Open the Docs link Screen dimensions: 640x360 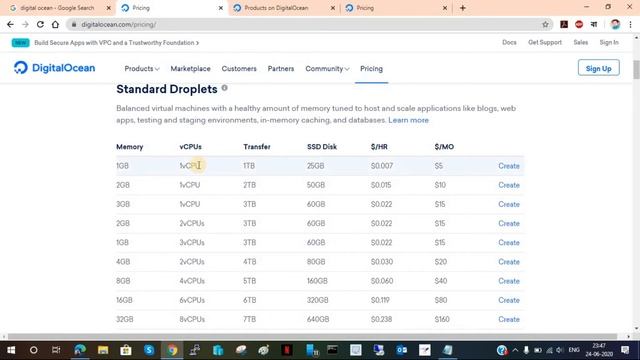(x=509, y=42)
